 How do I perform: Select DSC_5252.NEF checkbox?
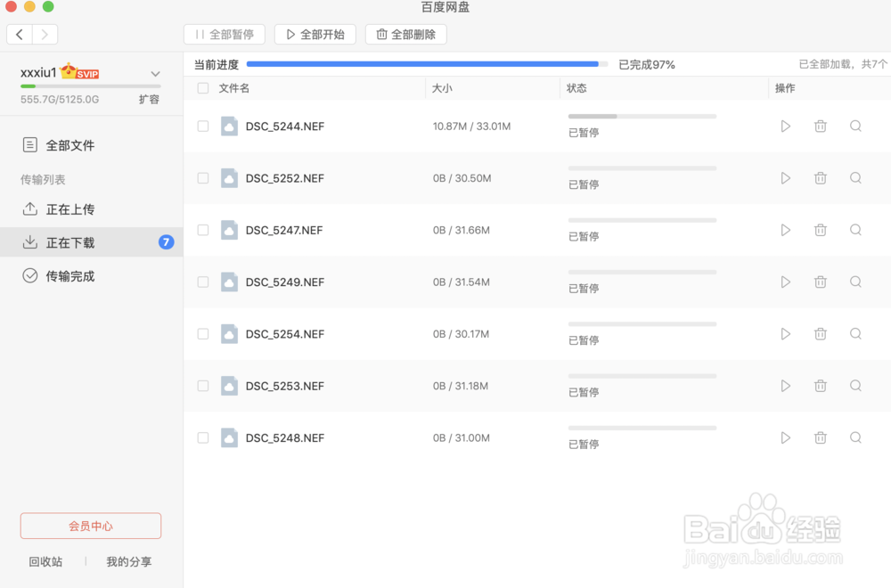(203, 178)
